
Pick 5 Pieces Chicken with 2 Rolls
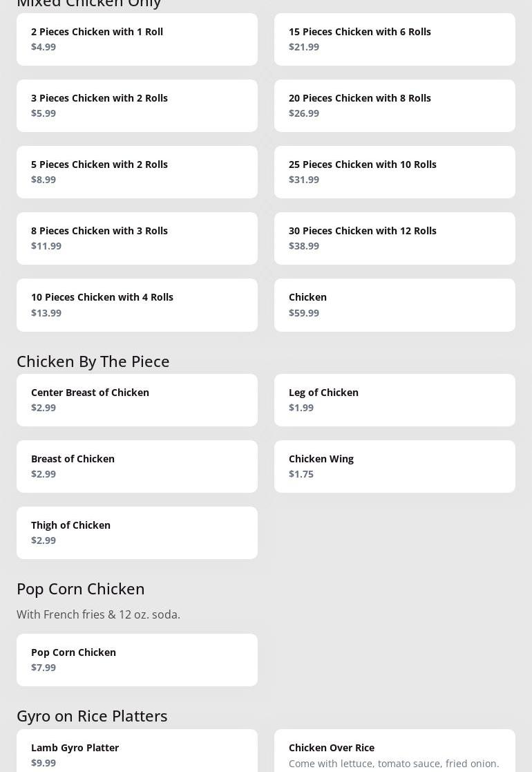tap(137, 172)
